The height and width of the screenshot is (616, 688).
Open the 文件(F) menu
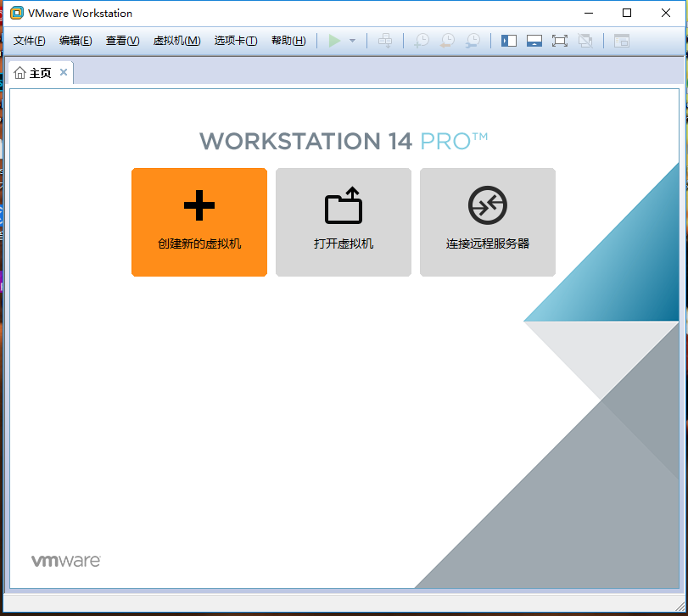click(30, 41)
